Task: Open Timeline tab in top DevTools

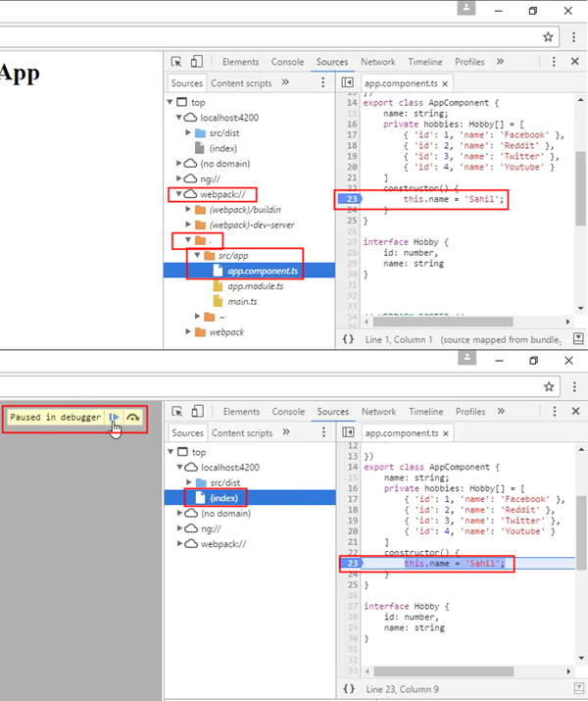Action: point(425,62)
